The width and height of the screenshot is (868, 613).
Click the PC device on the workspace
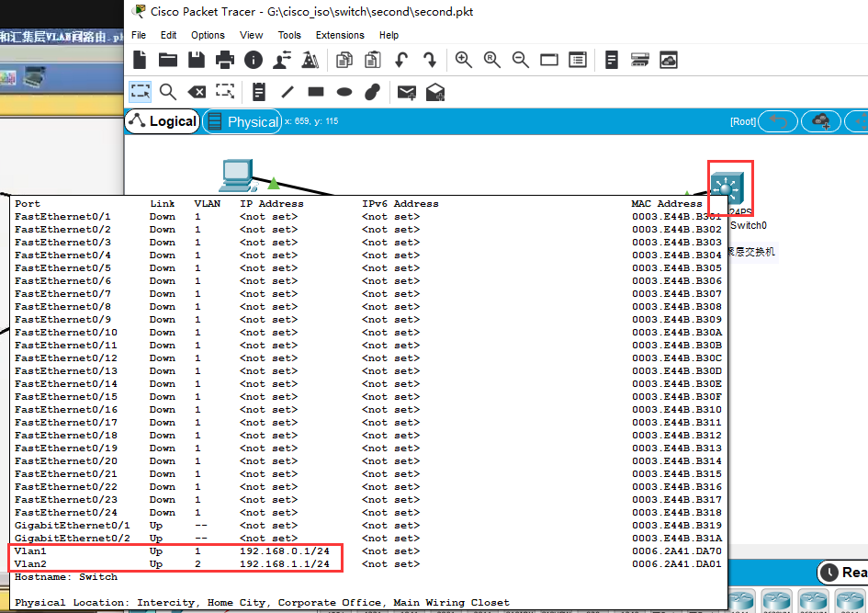pyautogui.click(x=238, y=175)
